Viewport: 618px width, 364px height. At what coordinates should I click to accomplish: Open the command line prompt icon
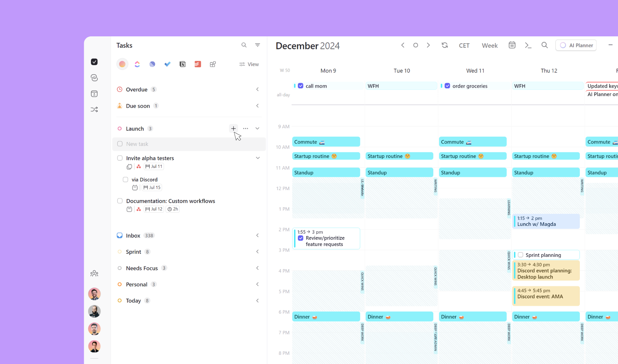pos(528,45)
